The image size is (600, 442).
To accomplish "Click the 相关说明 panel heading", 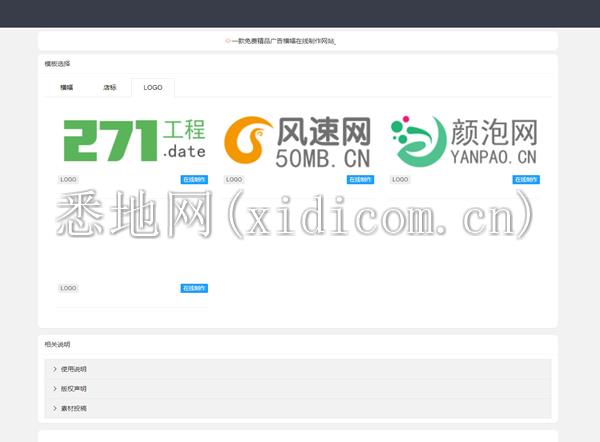I will 57,344.
